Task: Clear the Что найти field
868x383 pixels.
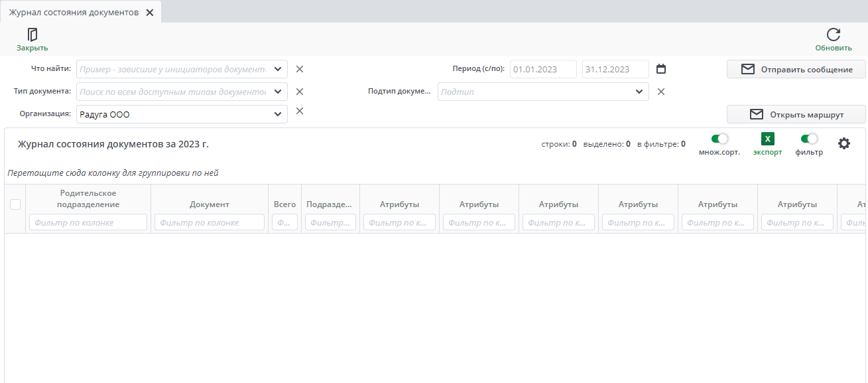Action: click(x=299, y=69)
